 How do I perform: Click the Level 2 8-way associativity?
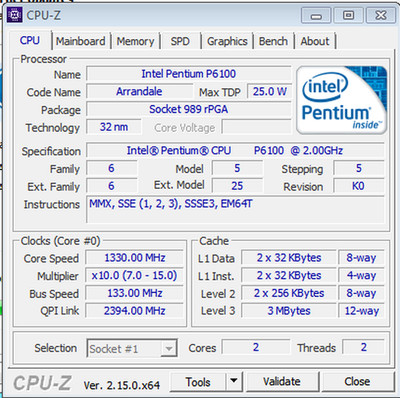pyautogui.click(x=361, y=293)
